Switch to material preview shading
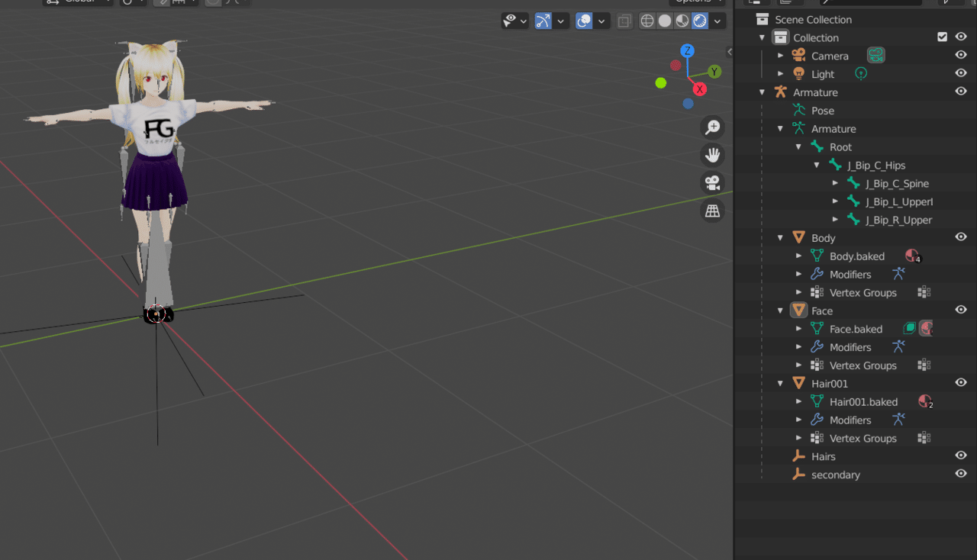 tap(682, 21)
